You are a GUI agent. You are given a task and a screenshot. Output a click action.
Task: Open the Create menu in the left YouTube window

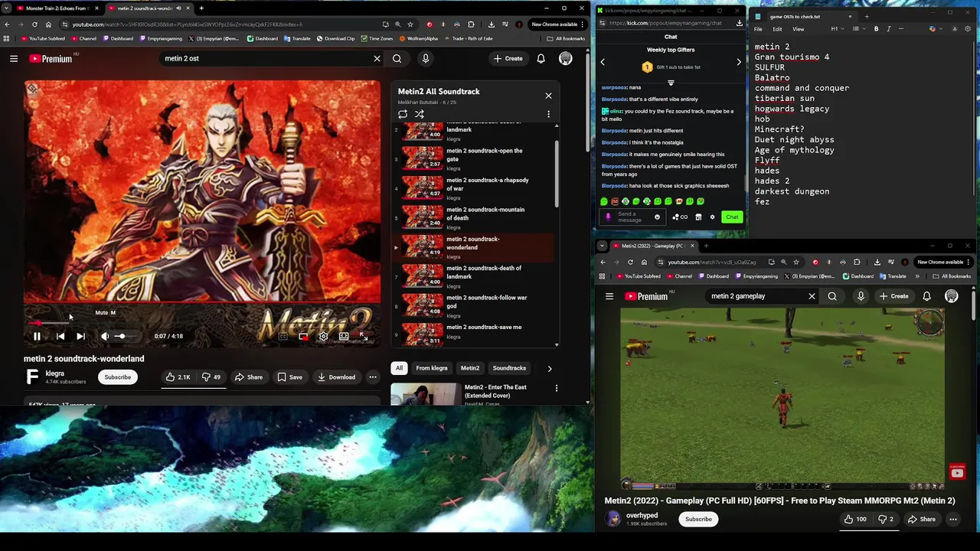[x=508, y=58]
